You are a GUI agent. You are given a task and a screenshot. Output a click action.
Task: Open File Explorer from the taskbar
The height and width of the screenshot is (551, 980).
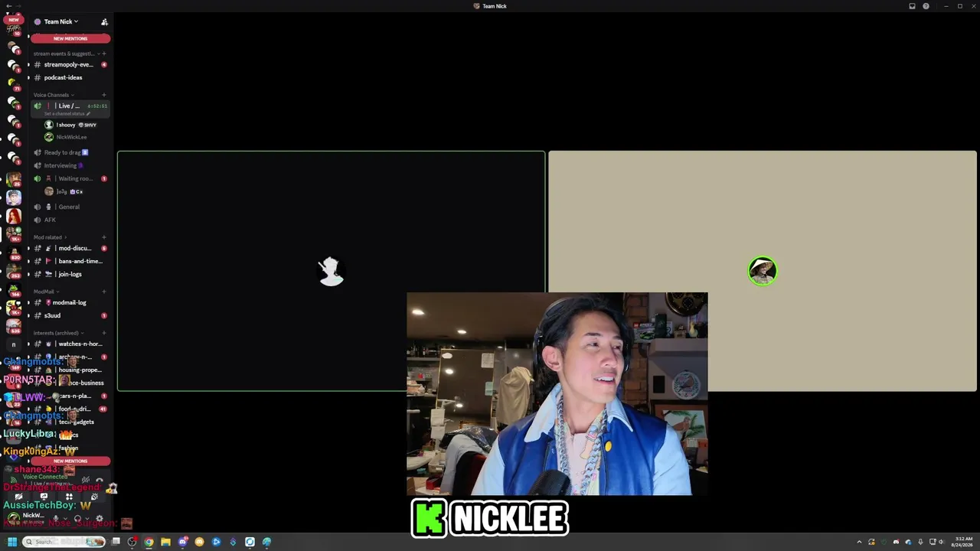(165, 542)
